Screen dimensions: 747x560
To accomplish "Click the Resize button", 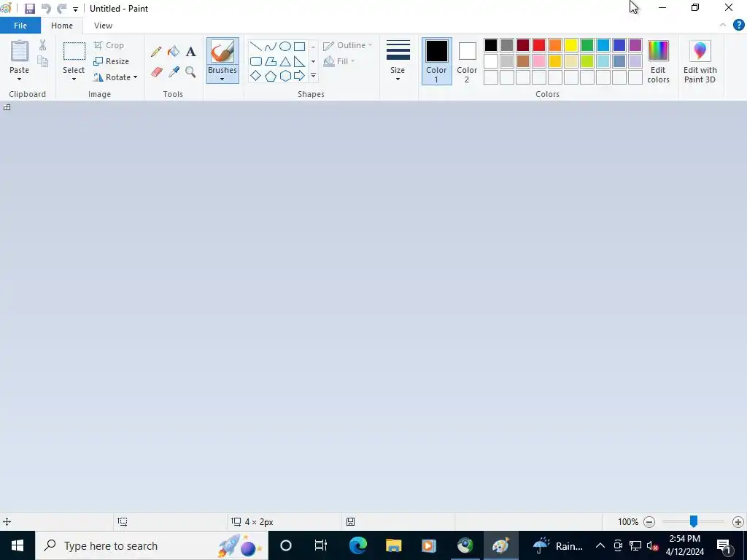I will (112, 61).
